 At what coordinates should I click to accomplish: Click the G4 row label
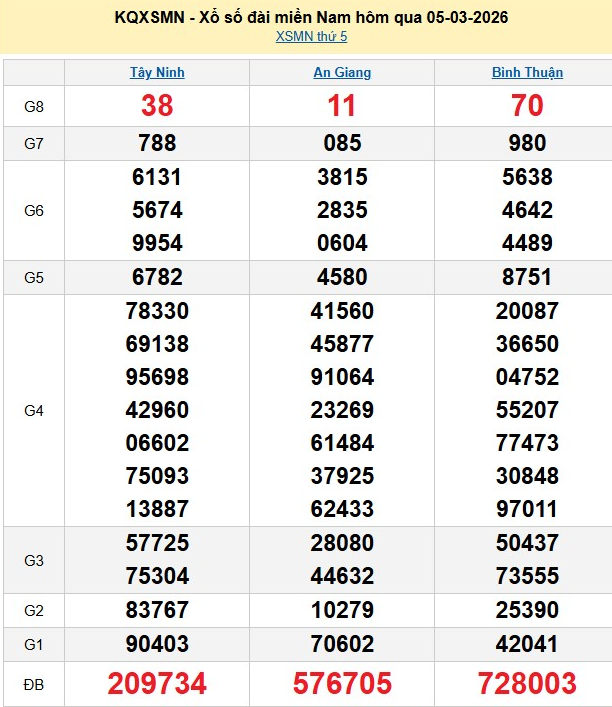33,410
